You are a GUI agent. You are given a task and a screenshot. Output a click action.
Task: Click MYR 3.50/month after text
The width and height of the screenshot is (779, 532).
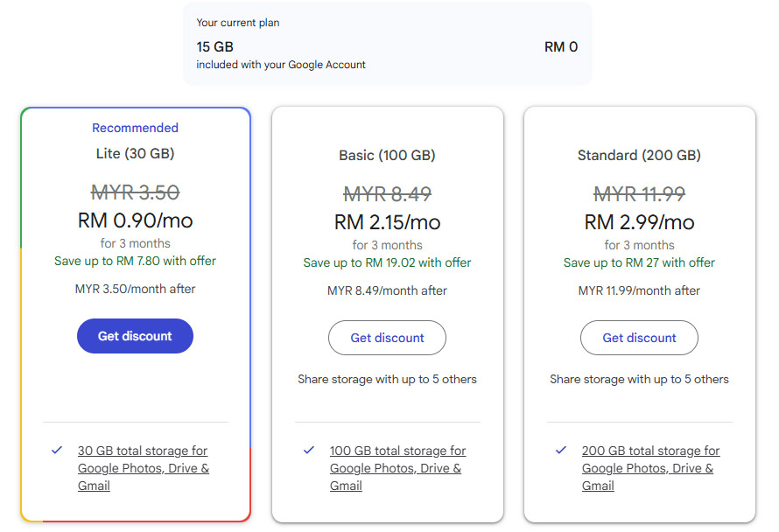pyautogui.click(x=135, y=289)
